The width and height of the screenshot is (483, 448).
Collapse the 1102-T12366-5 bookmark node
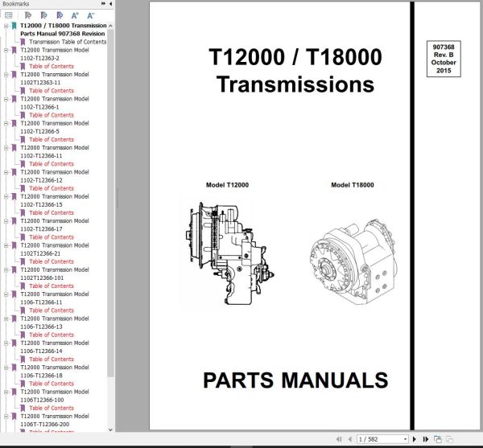(6, 123)
